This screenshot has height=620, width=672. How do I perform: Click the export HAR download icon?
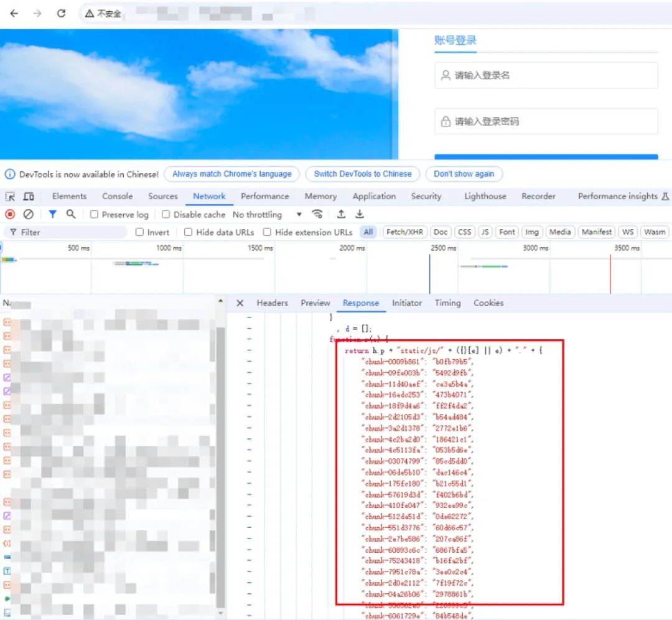pyautogui.click(x=360, y=214)
